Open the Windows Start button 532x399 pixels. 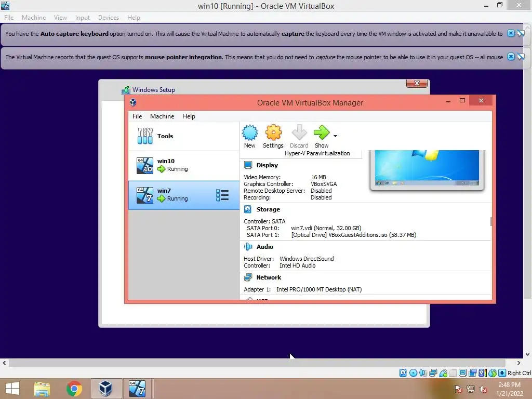12,389
